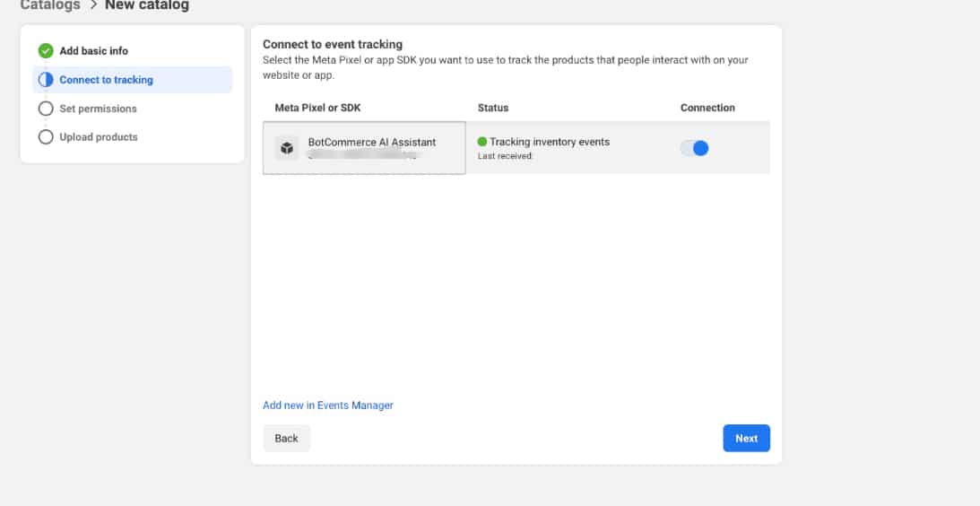Click the Meta Pixel or SDK column header
The width and height of the screenshot is (980, 506).
(x=317, y=108)
